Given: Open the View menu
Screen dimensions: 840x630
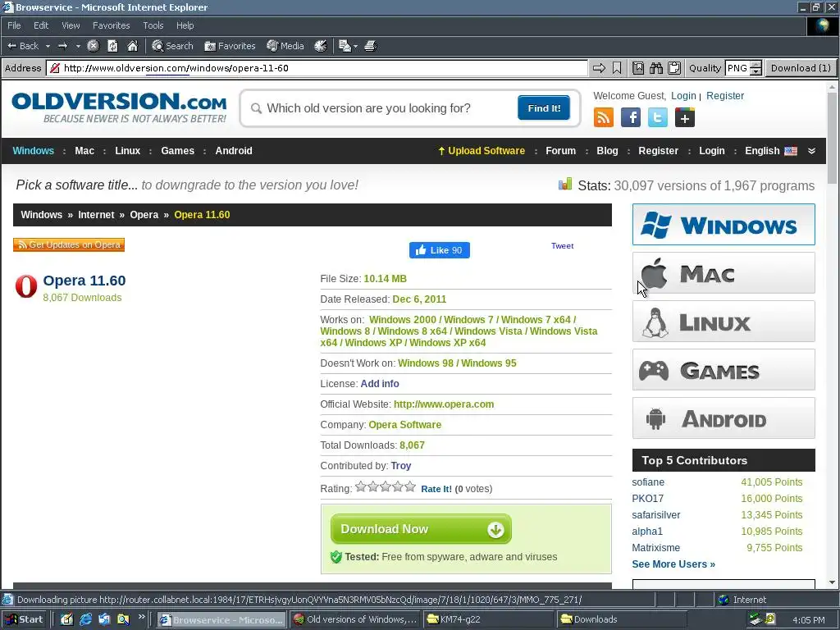Looking at the screenshot, I should pyautogui.click(x=71, y=25).
